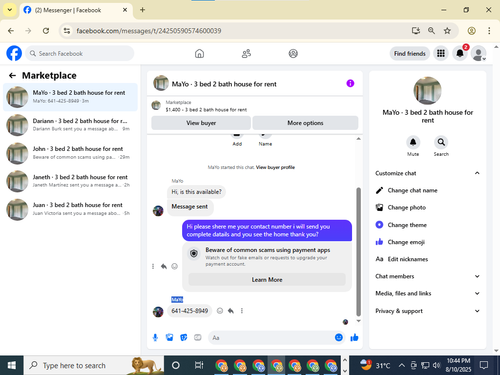This screenshot has width=500, height=375.
Task: Click the View buyer button
Action: (x=201, y=123)
